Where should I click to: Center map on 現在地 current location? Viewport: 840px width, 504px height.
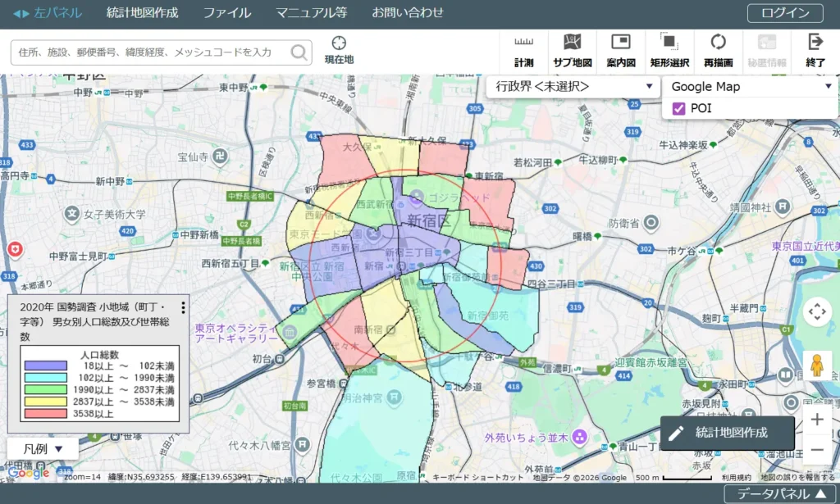339,50
